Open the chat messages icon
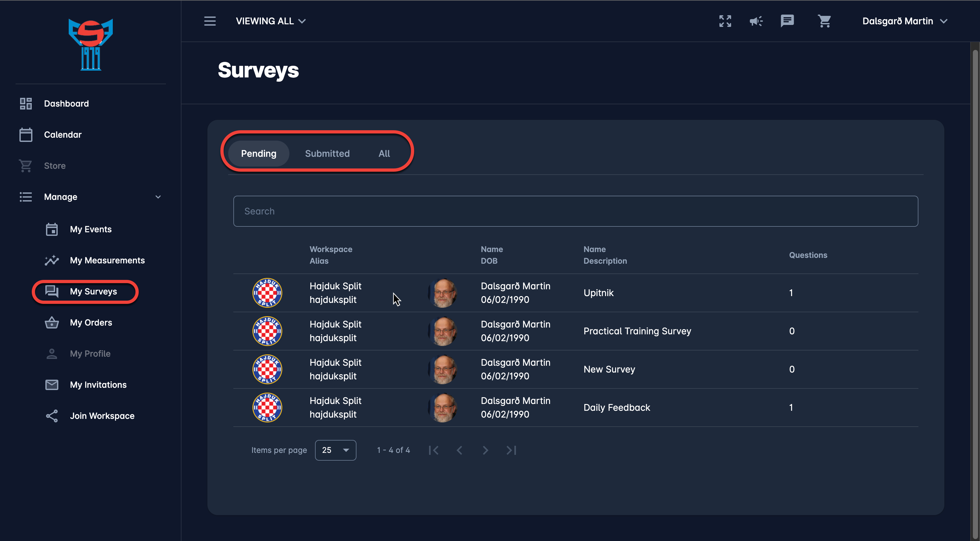 (x=787, y=21)
